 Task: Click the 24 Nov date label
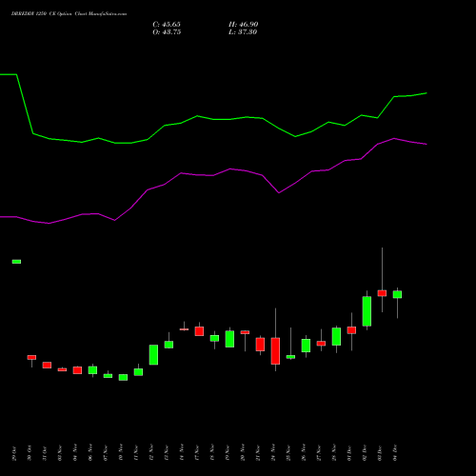(x=273, y=453)
